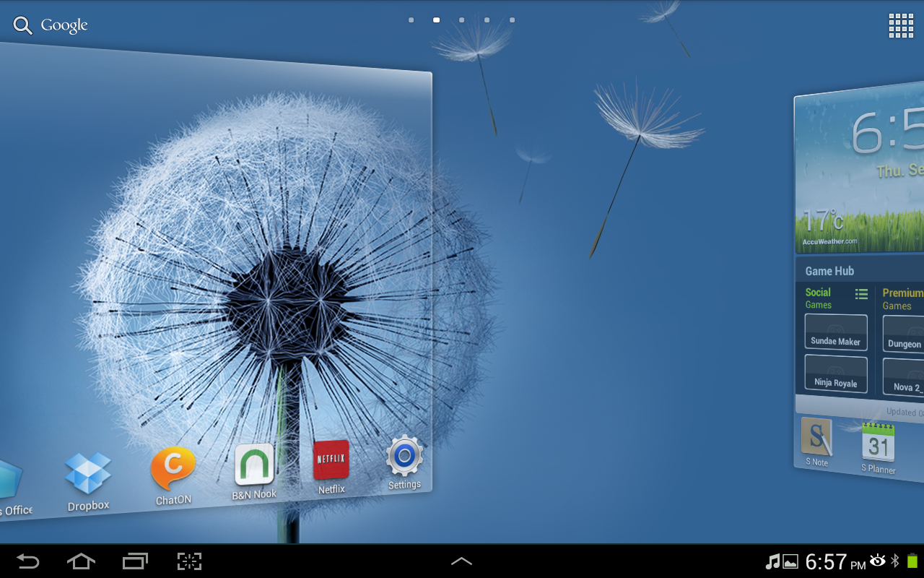Image resolution: width=924 pixels, height=578 pixels.
Task: Launch the Netflix app
Action: 331,460
